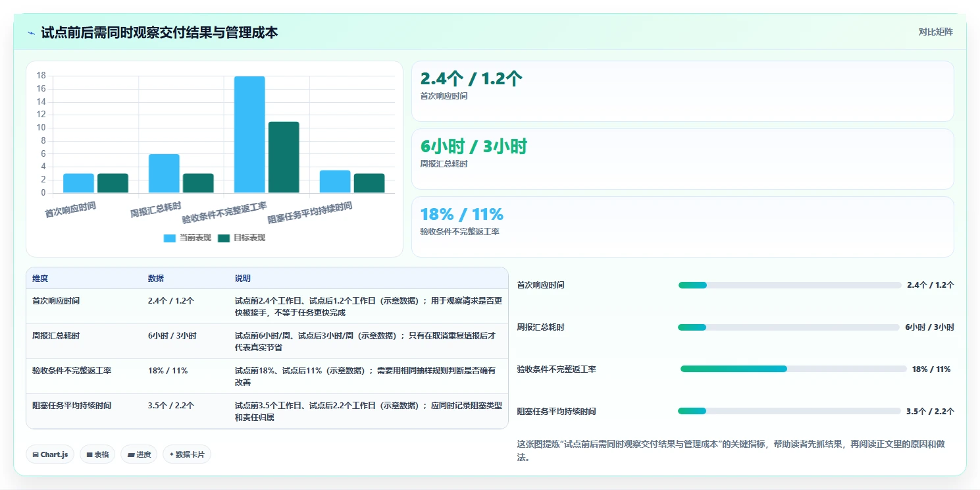Click the description starting 试点前3.5个工作日
980x490 pixels.
pyautogui.click(x=369, y=412)
